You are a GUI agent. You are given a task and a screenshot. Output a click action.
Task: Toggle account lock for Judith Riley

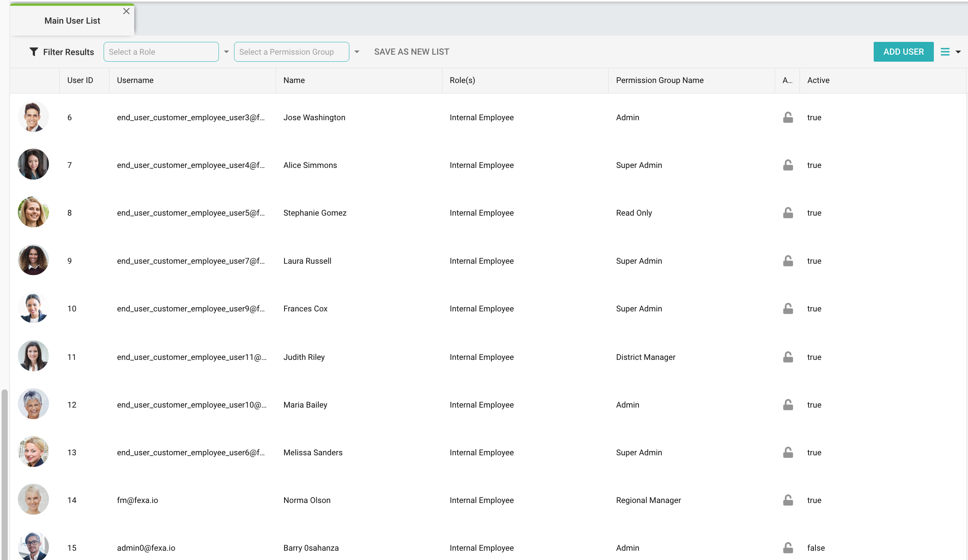(x=788, y=356)
